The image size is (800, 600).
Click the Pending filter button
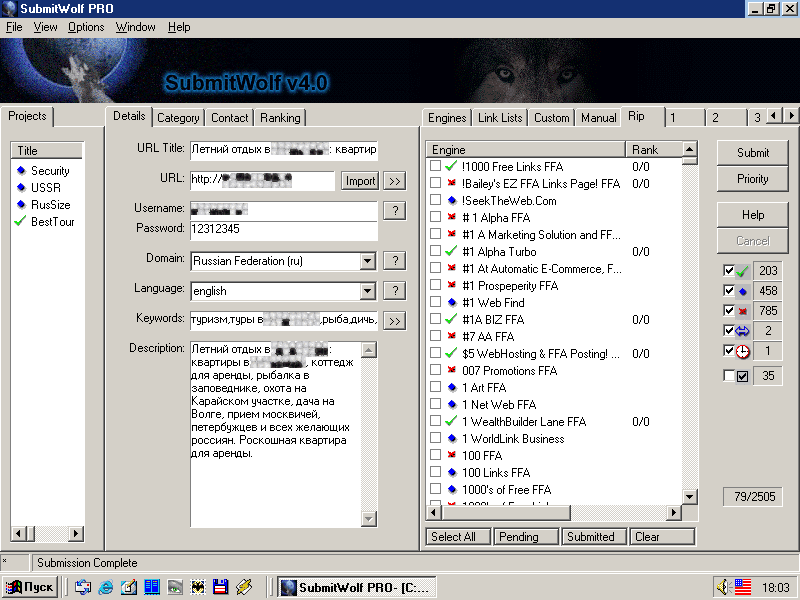click(x=527, y=537)
